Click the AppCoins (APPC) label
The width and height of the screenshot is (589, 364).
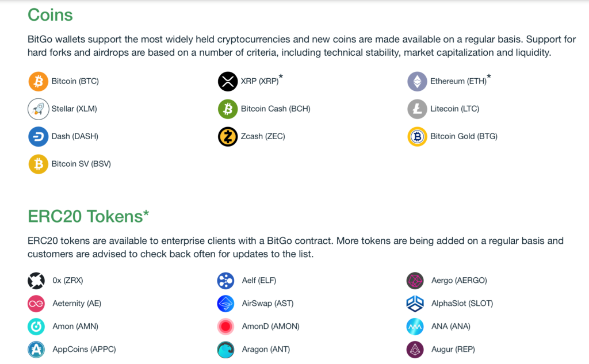[84, 350]
